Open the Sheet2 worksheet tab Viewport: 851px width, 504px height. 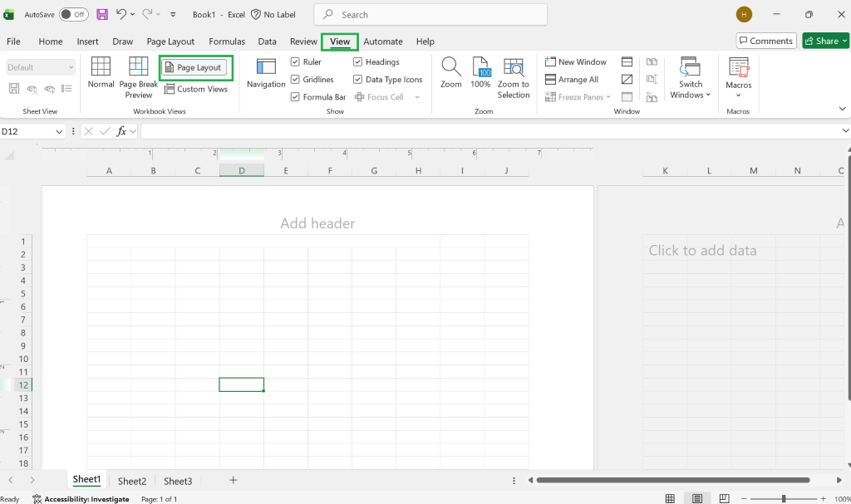(x=132, y=481)
